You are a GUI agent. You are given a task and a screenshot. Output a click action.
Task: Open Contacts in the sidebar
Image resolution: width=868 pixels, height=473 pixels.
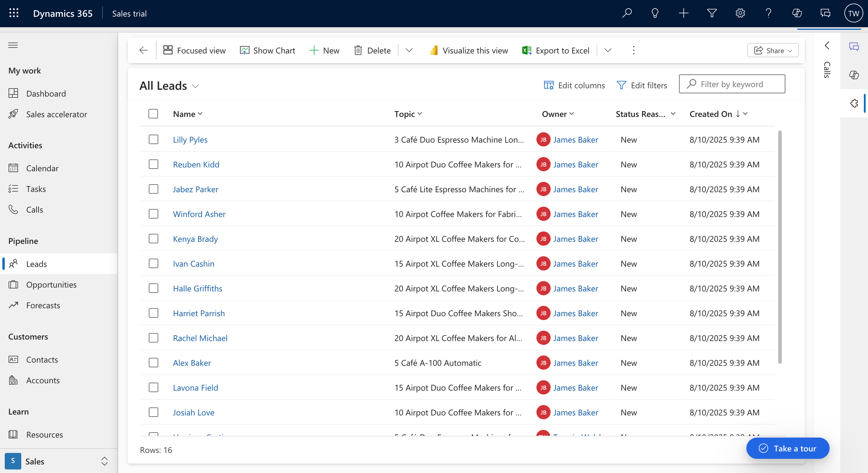point(59,359)
